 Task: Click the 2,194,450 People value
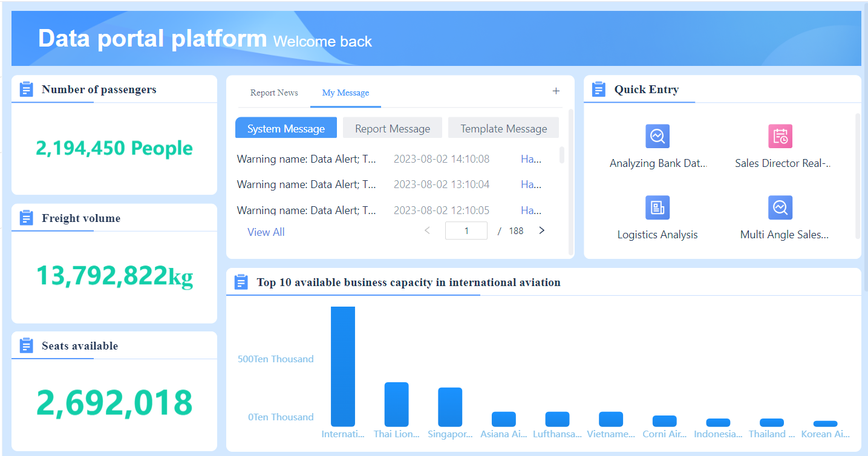click(x=114, y=148)
